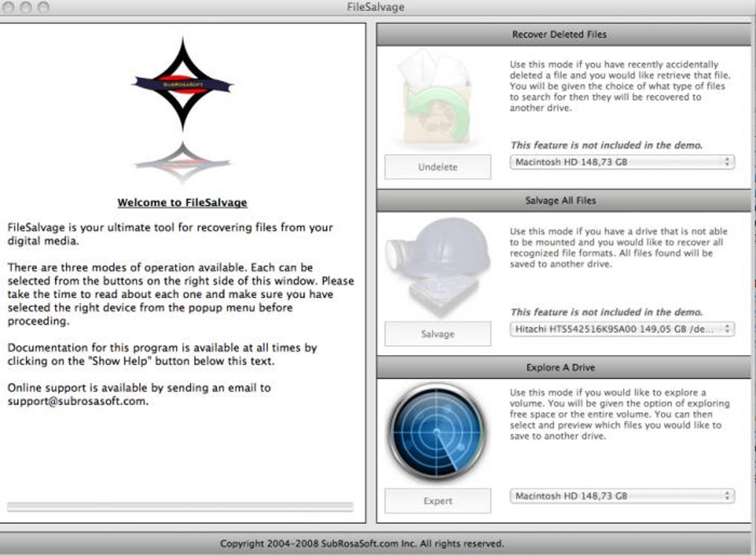Screen dimensions: 756x556
Task: Click the yellow minimize window button
Action: coord(26,7)
